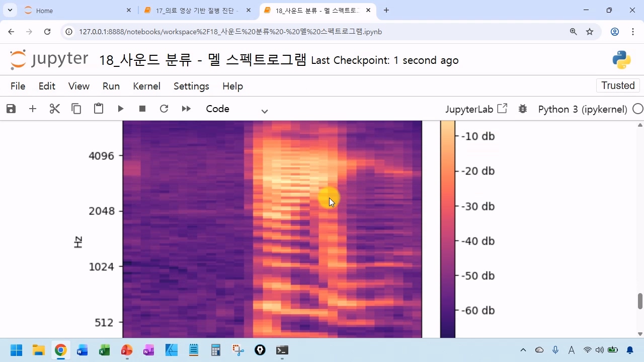This screenshot has height=362, width=644.
Task: Open the volume control in system tray
Action: tap(599, 350)
